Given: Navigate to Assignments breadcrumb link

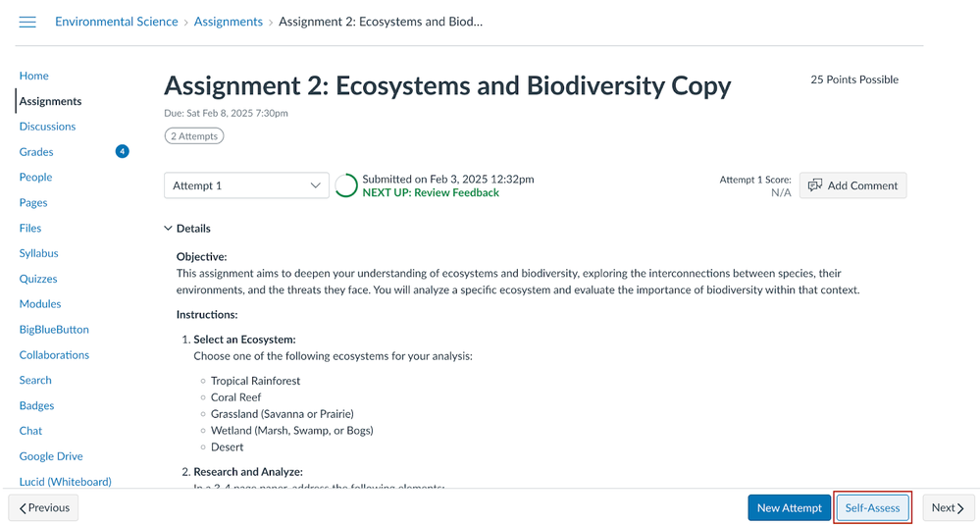Looking at the screenshot, I should tap(229, 22).
